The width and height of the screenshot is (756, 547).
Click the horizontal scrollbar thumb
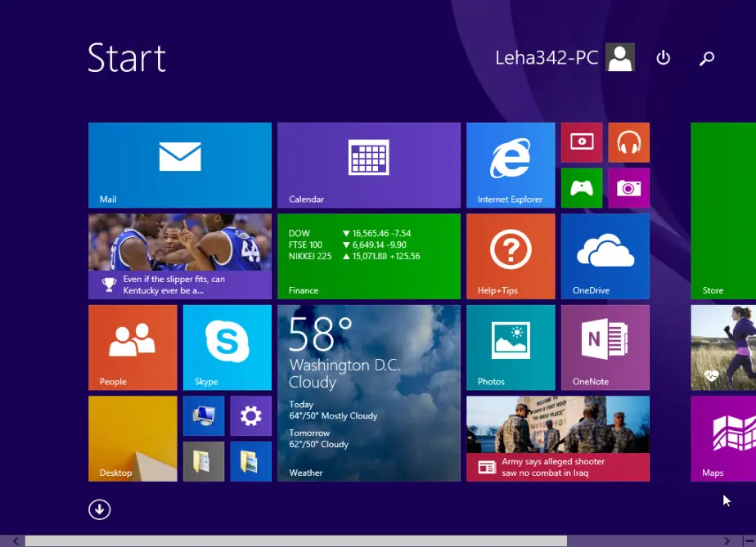point(296,541)
